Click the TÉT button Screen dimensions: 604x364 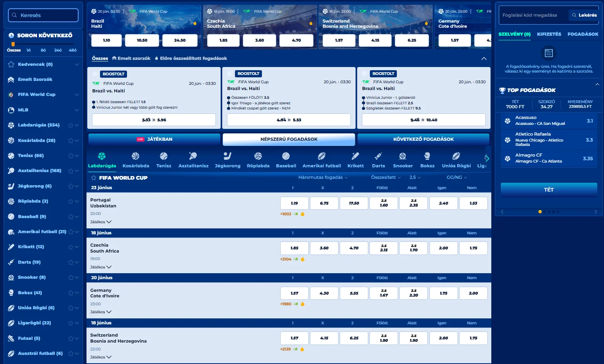tap(549, 190)
